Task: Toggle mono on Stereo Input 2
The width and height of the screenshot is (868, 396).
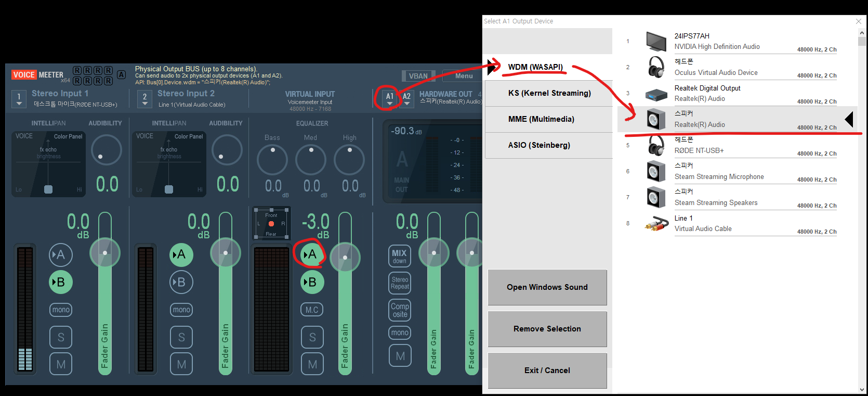Action: pos(181,310)
